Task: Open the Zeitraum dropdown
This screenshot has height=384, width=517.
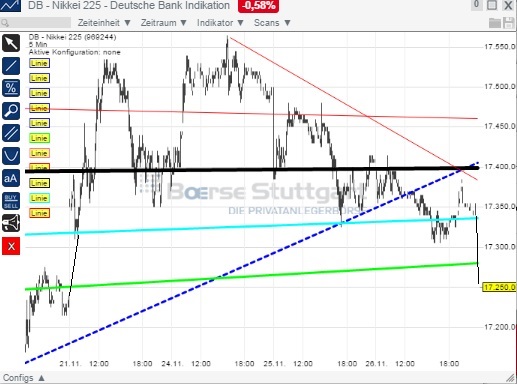Action: click(x=163, y=23)
